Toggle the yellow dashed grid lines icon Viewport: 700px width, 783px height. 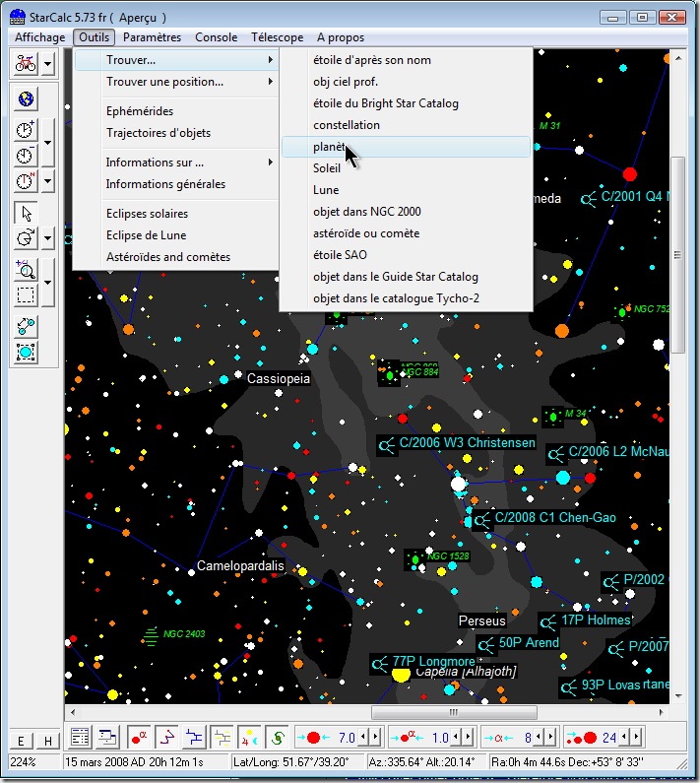coord(222,737)
